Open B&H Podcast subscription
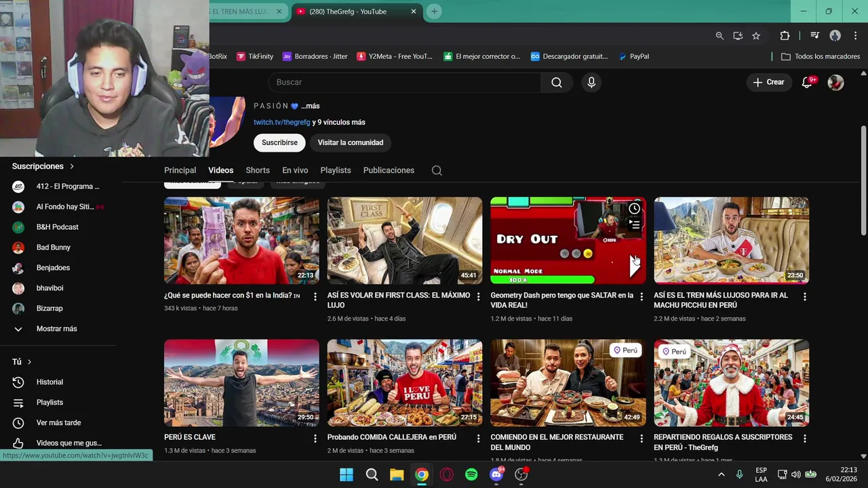 pyautogui.click(x=57, y=227)
